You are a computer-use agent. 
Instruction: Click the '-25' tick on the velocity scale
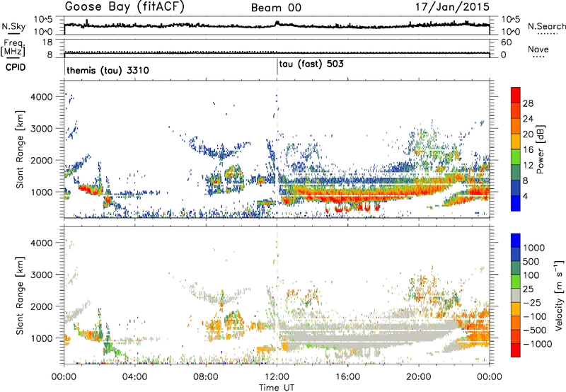[532, 303]
